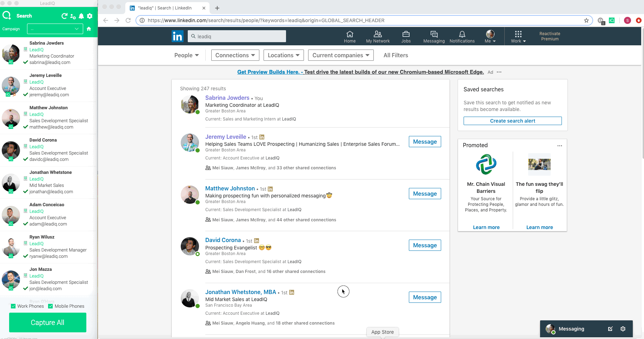Reload the browser page
Viewport: 644px width, 339px height.
coord(128,20)
